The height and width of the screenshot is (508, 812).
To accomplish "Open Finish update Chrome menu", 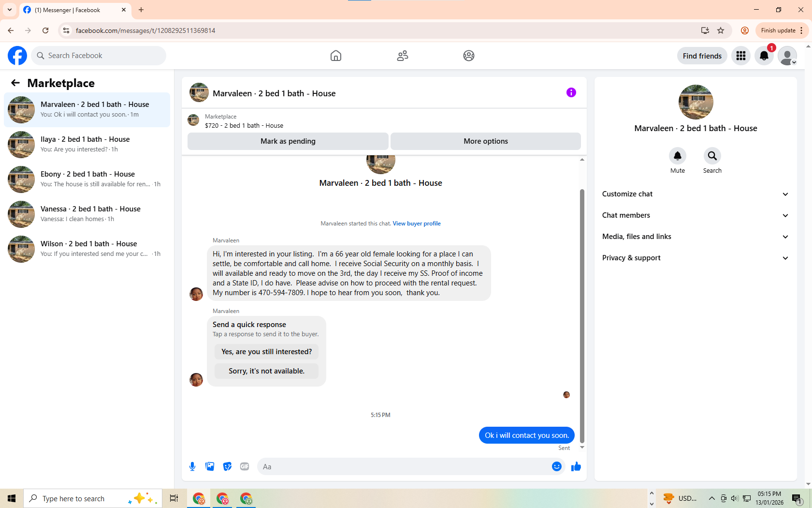I will (x=782, y=30).
